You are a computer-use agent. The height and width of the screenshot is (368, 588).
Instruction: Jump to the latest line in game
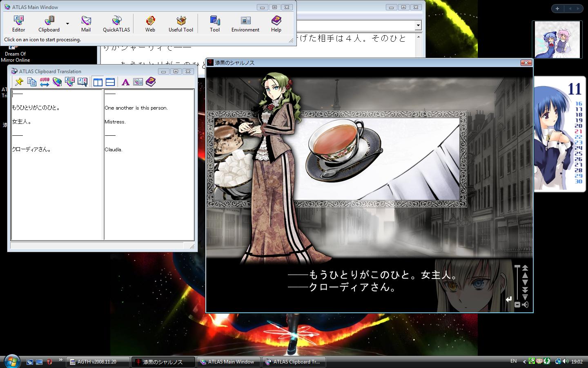point(525,297)
